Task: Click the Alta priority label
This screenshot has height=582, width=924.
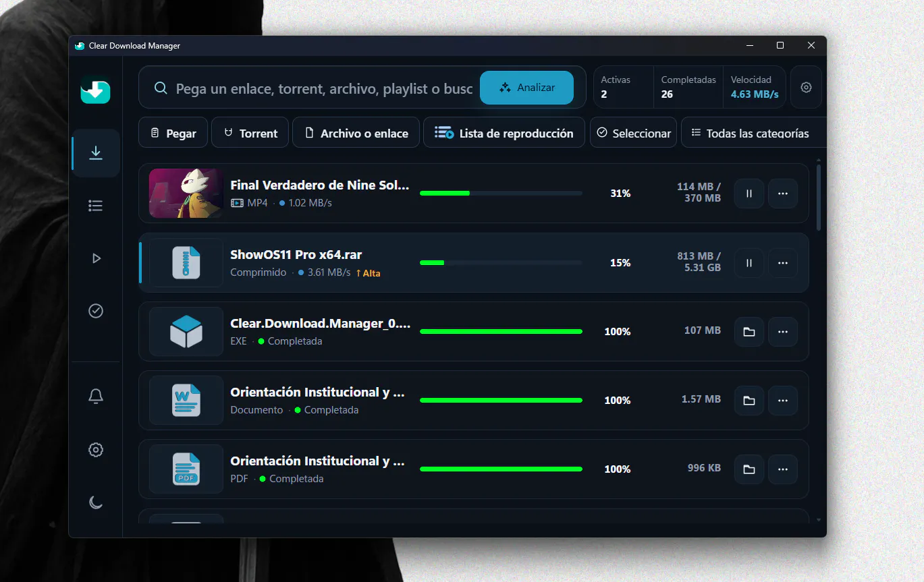Action: (368, 273)
